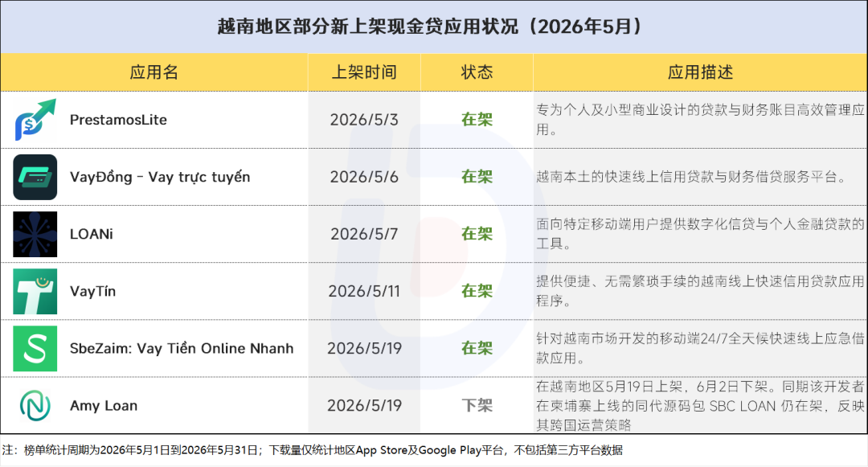The width and height of the screenshot is (868, 467).
Task: Click the PrestamosLite app icon
Action: click(x=35, y=120)
